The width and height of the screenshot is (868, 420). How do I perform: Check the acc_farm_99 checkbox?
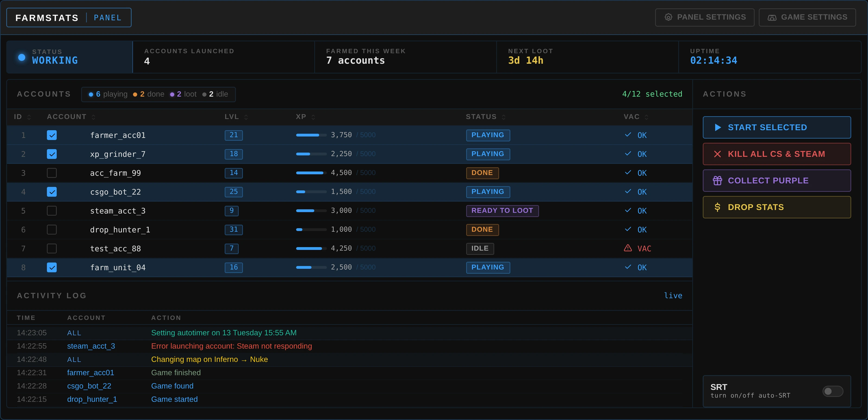52,173
